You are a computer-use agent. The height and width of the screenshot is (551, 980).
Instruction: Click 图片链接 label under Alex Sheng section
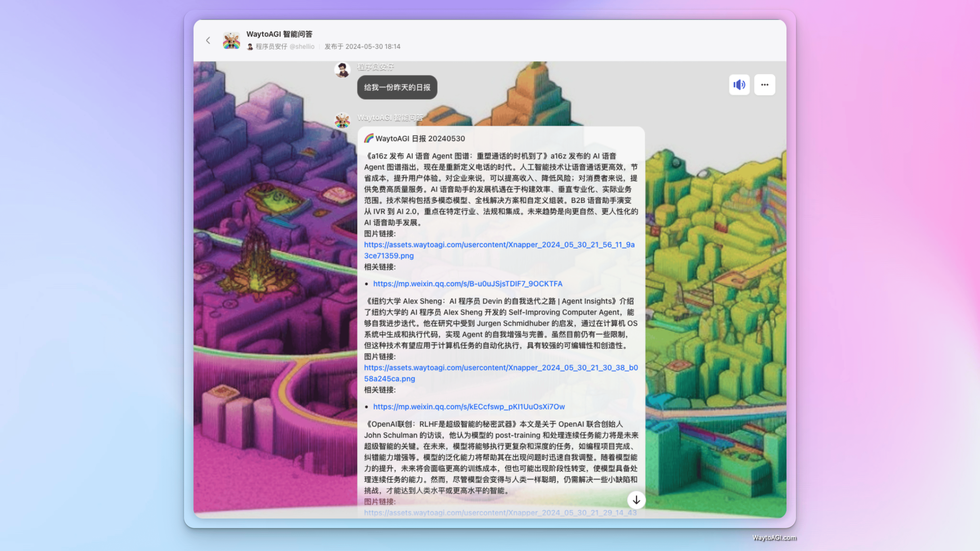tap(380, 357)
